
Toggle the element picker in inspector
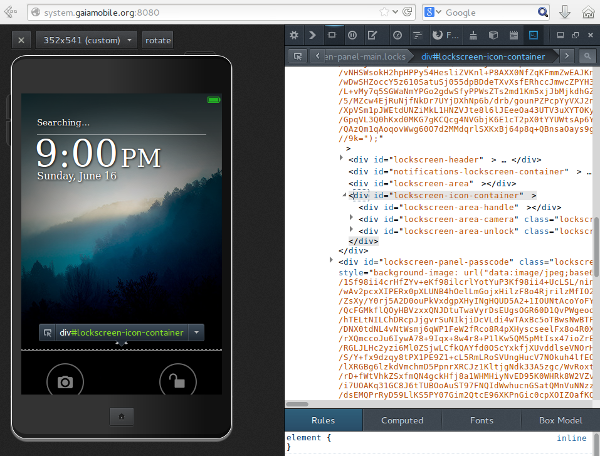296,57
